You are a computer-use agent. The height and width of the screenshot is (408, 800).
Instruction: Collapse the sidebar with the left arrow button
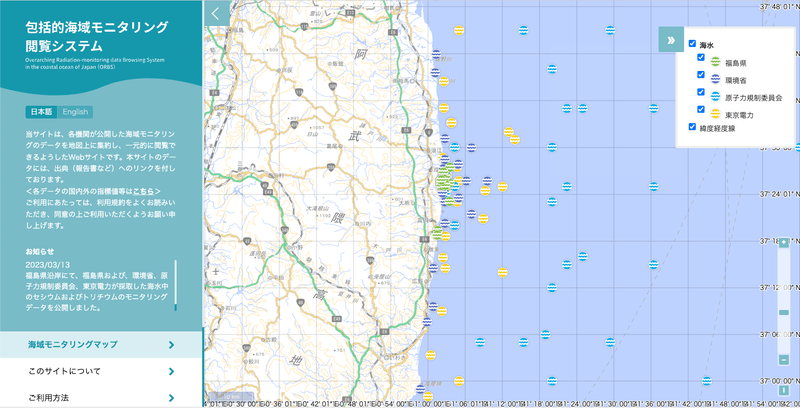click(217, 13)
